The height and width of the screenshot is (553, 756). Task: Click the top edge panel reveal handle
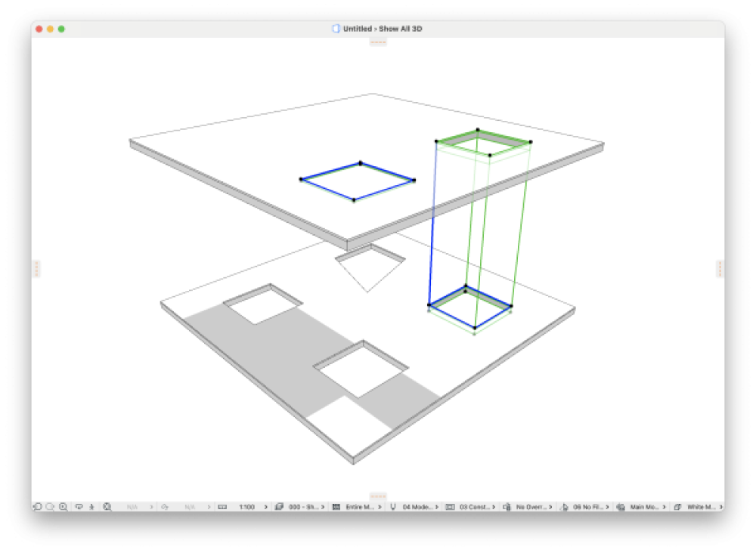point(378,42)
